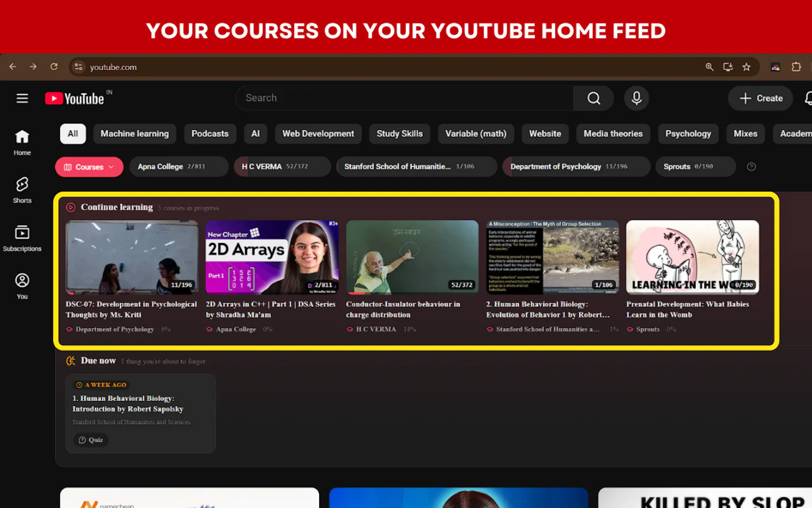812x508 pixels.
Task: Click into the Search field
Action: [x=404, y=98]
